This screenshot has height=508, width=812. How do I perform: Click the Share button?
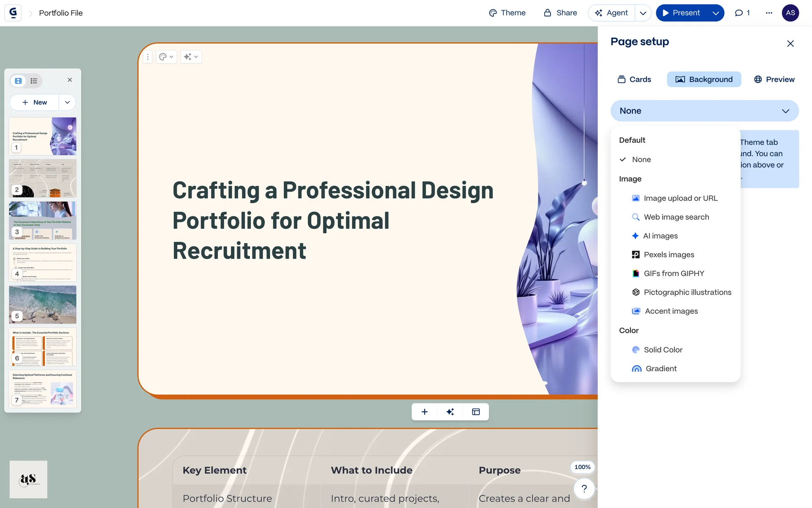(x=560, y=13)
